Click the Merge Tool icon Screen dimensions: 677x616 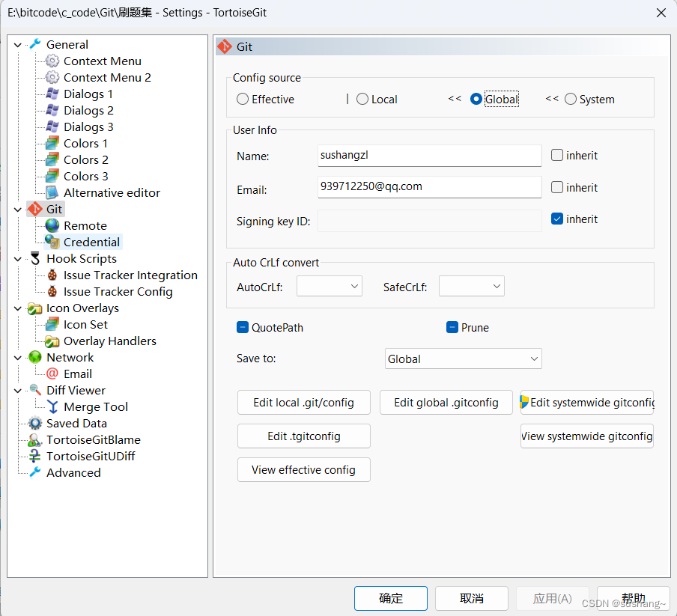tap(52, 406)
